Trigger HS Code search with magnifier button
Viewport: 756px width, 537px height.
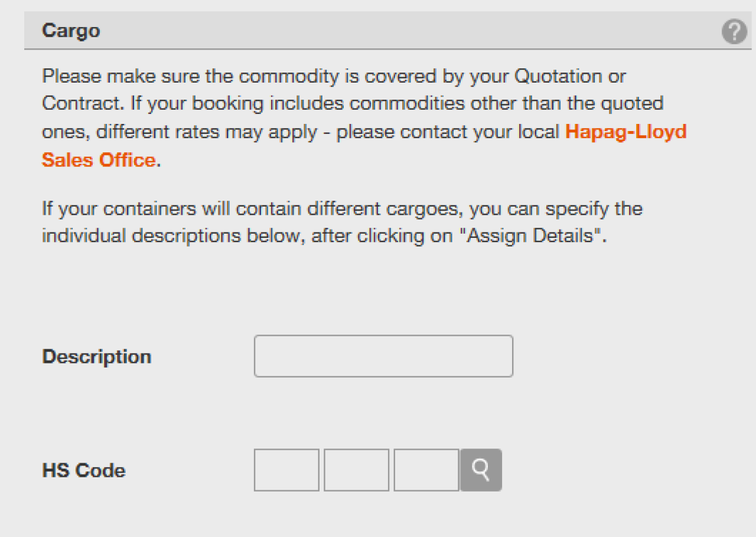pos(480,470)
